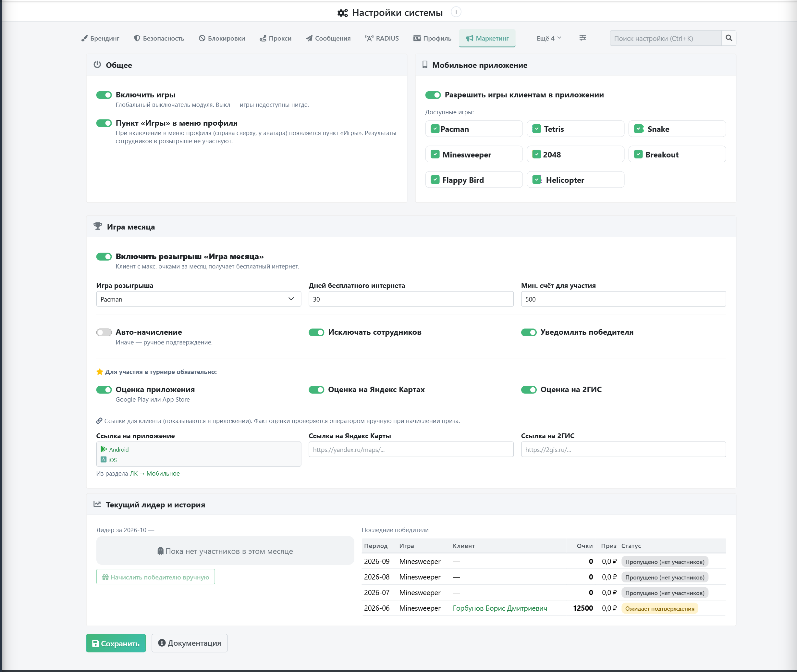797x672 pixels.
Task: Open the RADIUS tab
Action: coord(382,38)
